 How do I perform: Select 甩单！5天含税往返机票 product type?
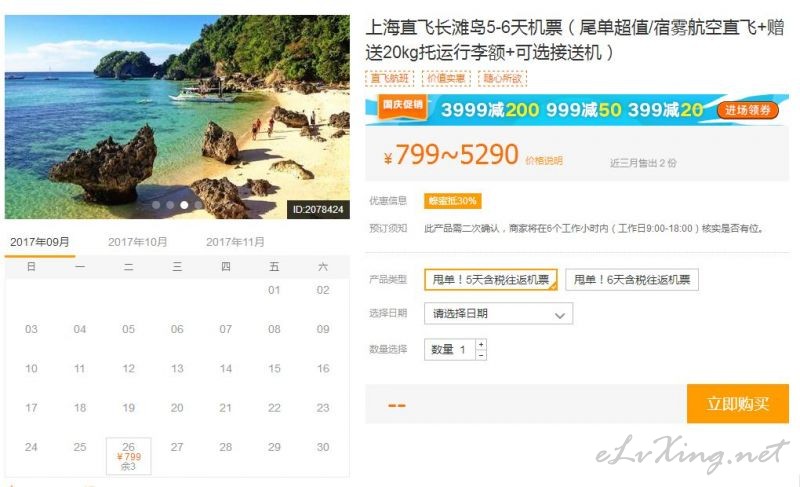pos(490,279)
